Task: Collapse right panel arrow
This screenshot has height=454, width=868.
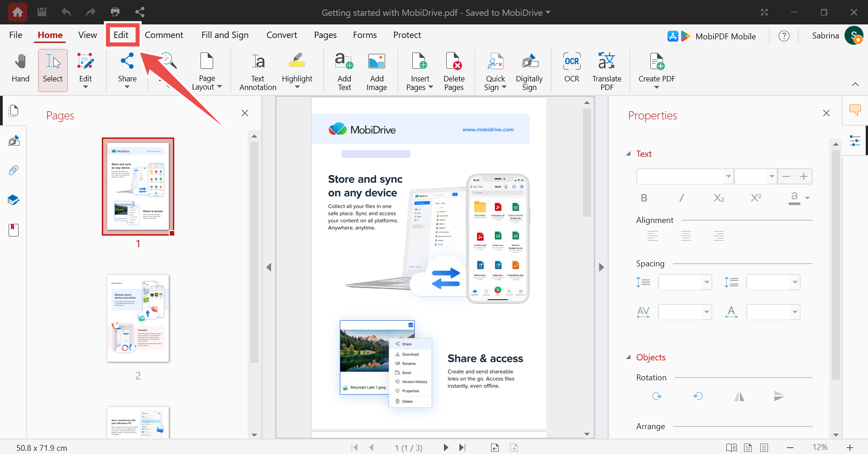Action: click(601, 267)
